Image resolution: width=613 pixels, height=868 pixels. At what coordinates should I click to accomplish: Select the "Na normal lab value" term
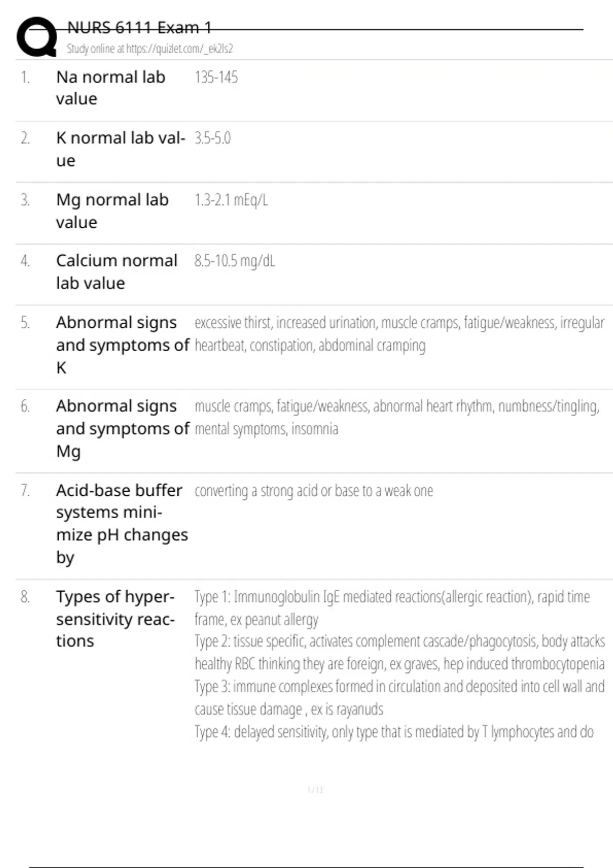pos(110,88)
